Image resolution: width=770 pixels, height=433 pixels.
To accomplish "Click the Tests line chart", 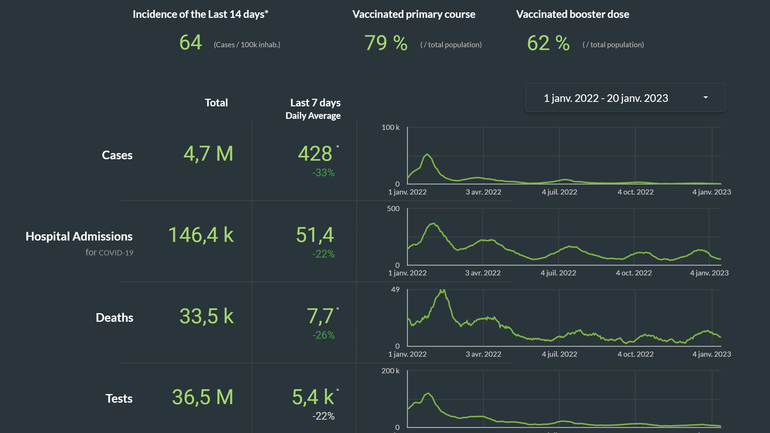I will (x=563, y=402).
